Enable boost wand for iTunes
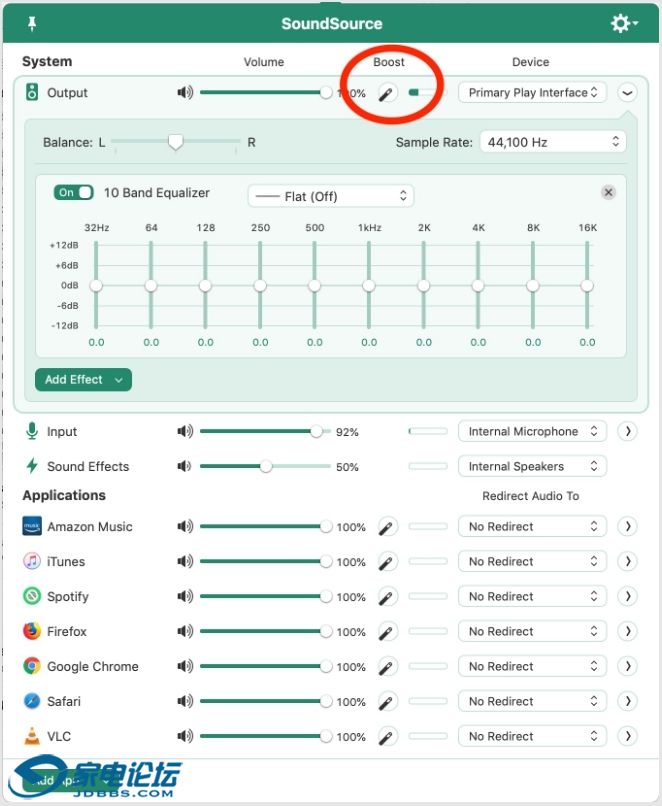Image resolution: width=662 pixels, height=806 pixels. pos(387,562)
